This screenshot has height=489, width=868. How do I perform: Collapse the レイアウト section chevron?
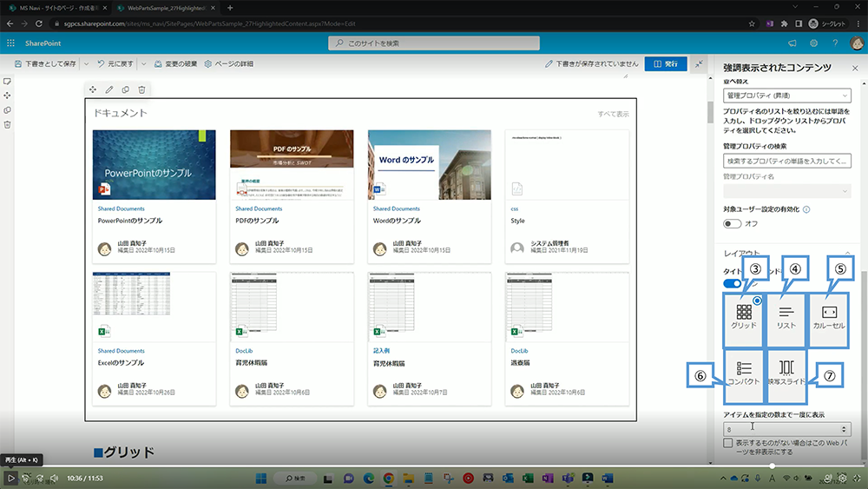(x=847, y=253)
